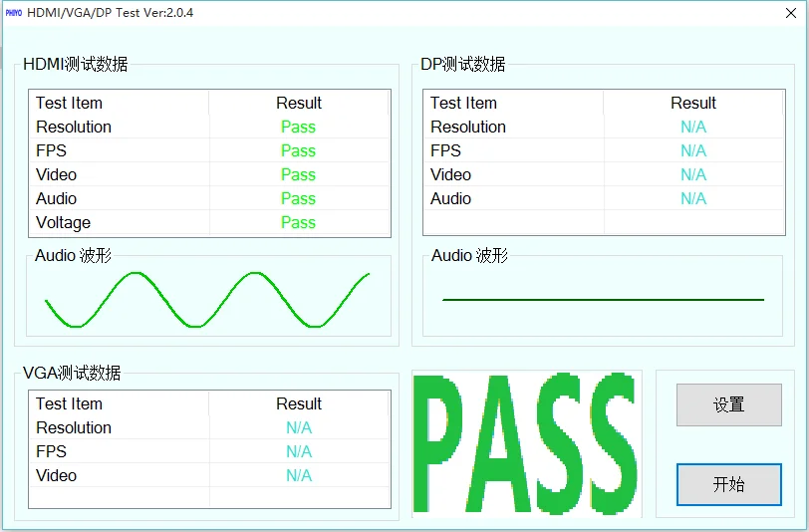Image resolution: width=809 pixels, height=532 pixels.
Task: Click the DP Audio 波形 label
Action: pyautogui.click(x=469, y=255)
